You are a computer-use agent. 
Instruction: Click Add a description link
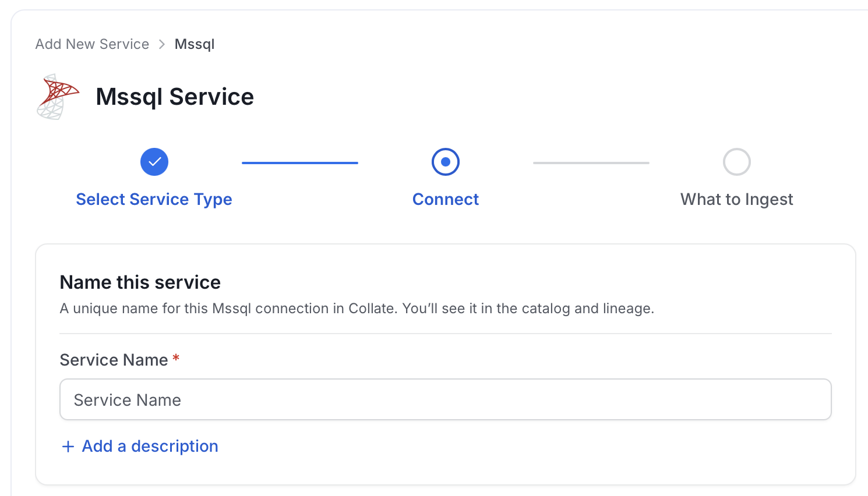tap(150, 446)
